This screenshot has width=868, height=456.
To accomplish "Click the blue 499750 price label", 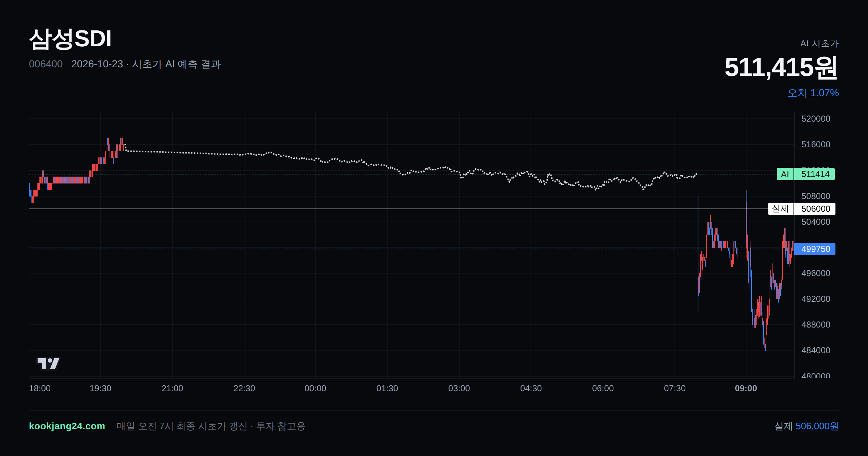I will [815, 249].
